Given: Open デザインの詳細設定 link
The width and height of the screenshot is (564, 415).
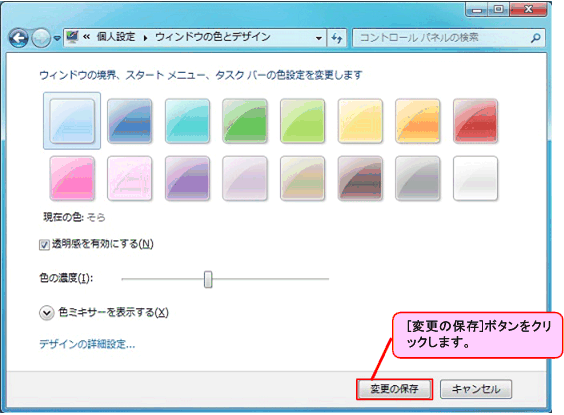Looking at the screenshot, I should point(87,344).
